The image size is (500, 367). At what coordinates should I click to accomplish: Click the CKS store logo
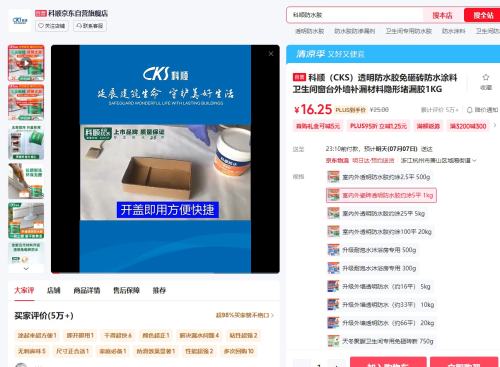pyautogui.click(x=20, y=21)
